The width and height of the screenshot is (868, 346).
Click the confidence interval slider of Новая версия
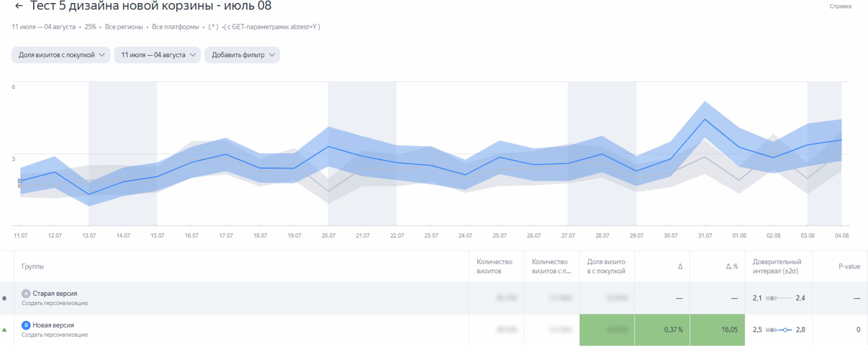(785, 330)
